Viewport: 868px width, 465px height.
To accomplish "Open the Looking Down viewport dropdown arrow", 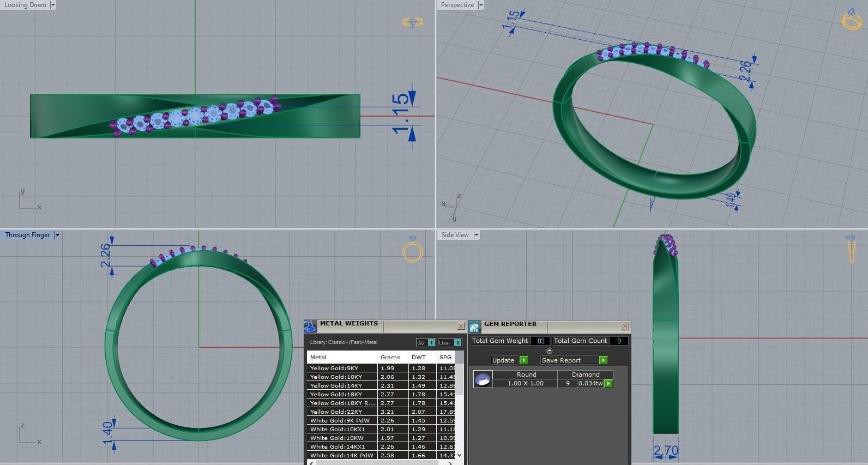I will coord(52,5).
